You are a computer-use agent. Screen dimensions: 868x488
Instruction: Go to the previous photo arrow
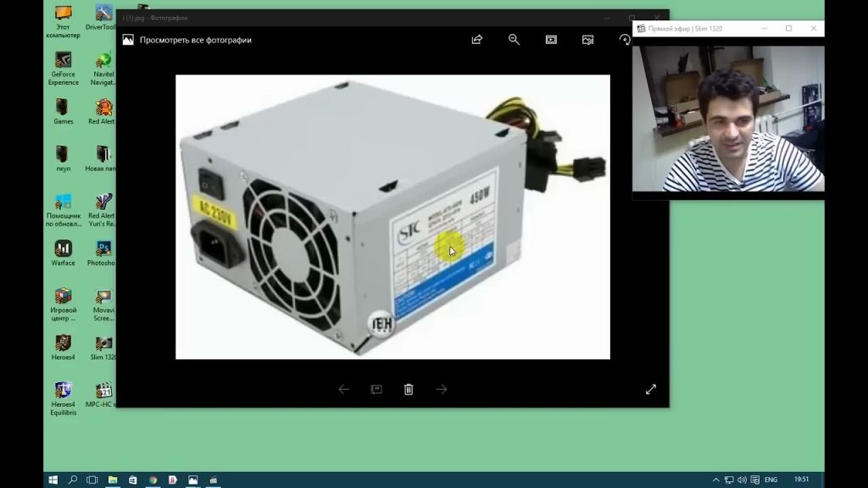(x=343, y=390)
